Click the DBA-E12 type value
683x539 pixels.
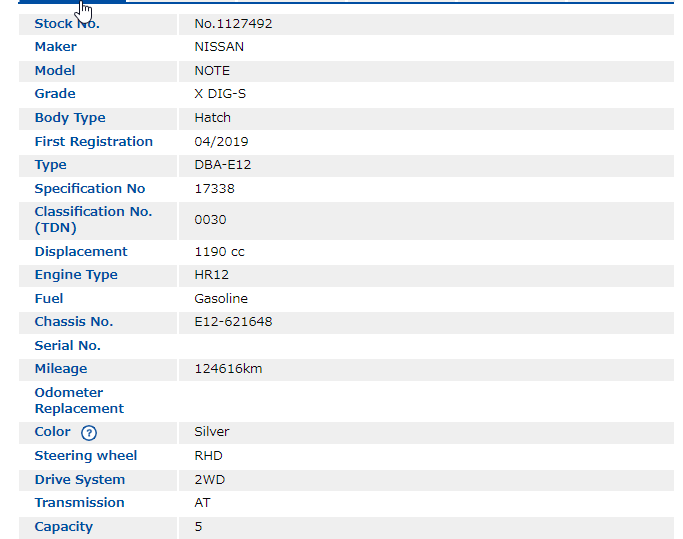[223, 165]
